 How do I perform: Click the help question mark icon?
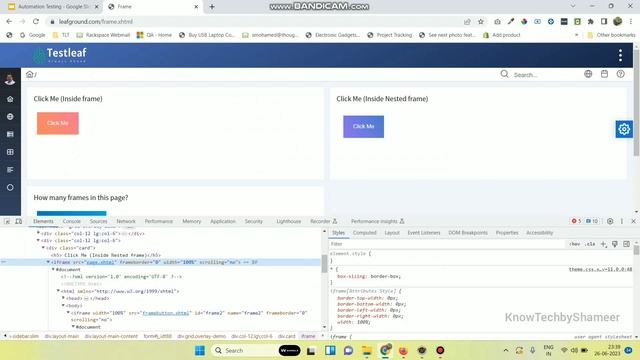620,74
